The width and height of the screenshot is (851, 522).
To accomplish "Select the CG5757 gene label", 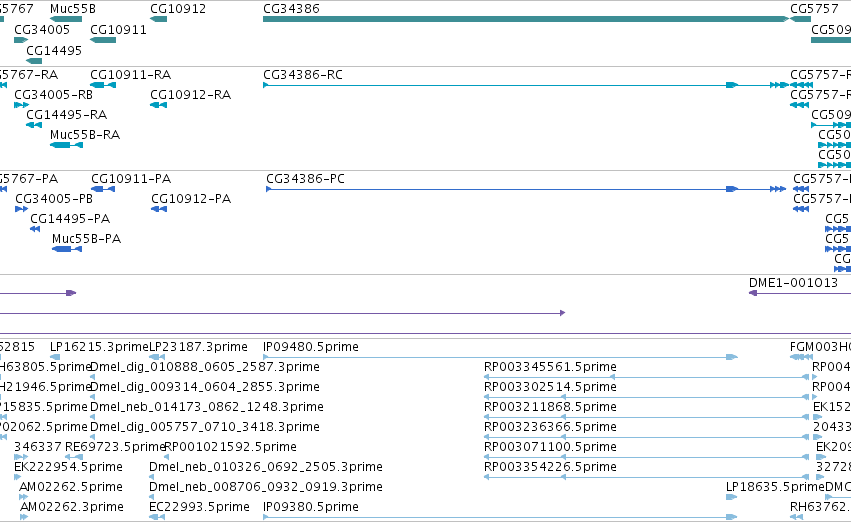I will [x=814, y=9].
